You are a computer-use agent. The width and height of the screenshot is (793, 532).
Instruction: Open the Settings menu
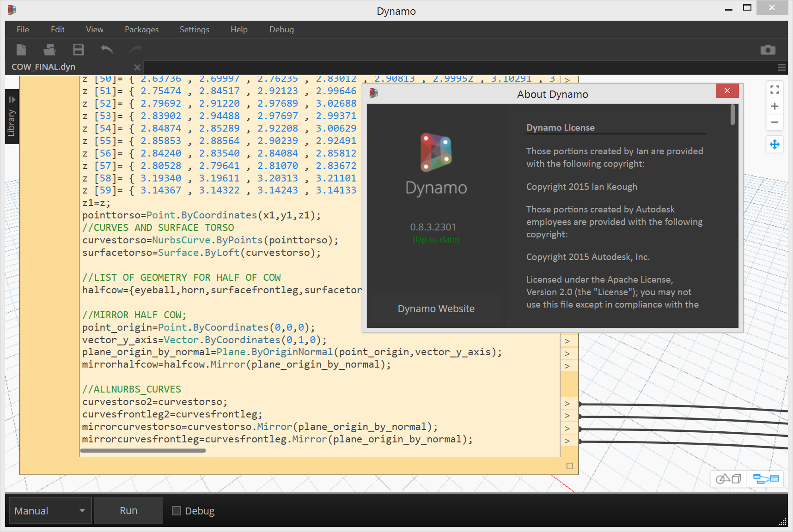tap(194, 30)
